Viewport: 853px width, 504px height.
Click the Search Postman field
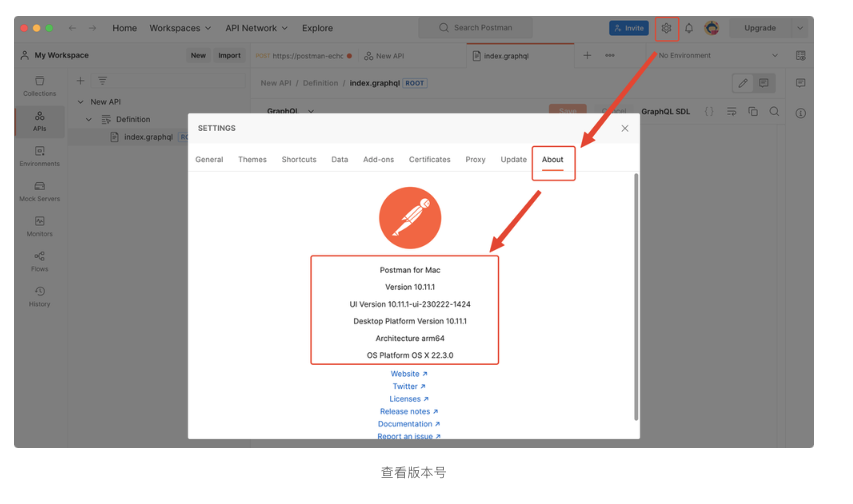coord(475,28)
